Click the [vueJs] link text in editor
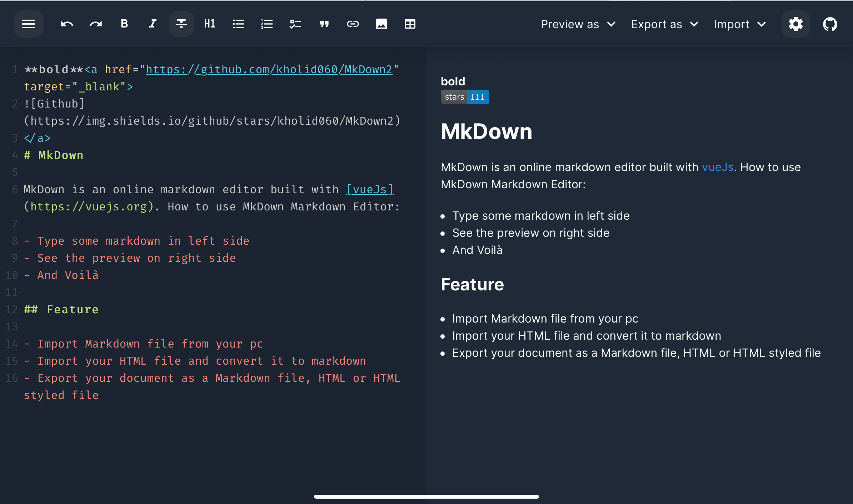The height and width of the screenshot is (504, 853). pos(370,189)
